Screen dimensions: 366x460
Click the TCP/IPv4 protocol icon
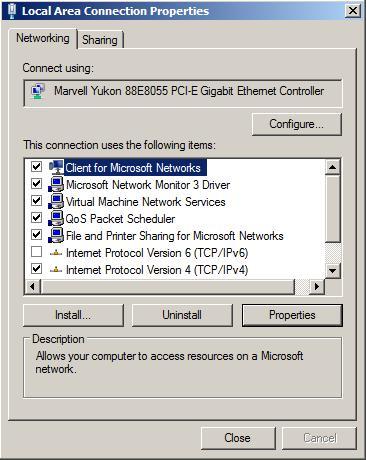pyautogui.click(x=56, y=270)
